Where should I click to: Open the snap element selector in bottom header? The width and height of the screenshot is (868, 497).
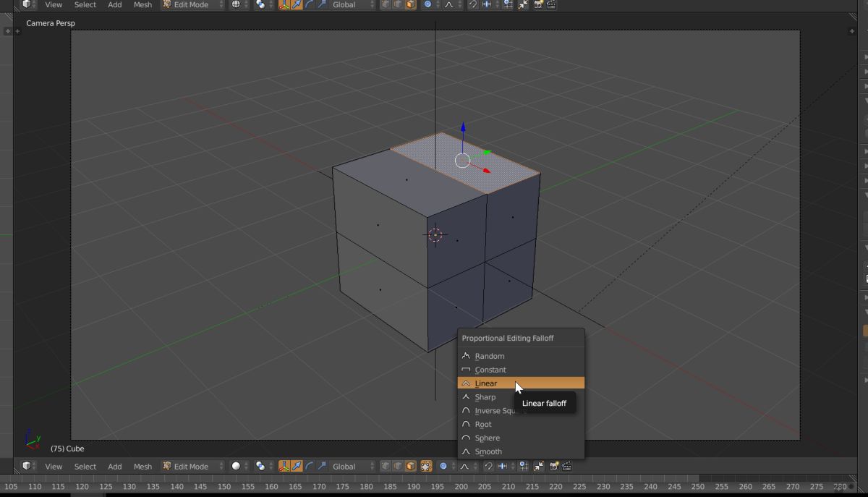(505, 467)
